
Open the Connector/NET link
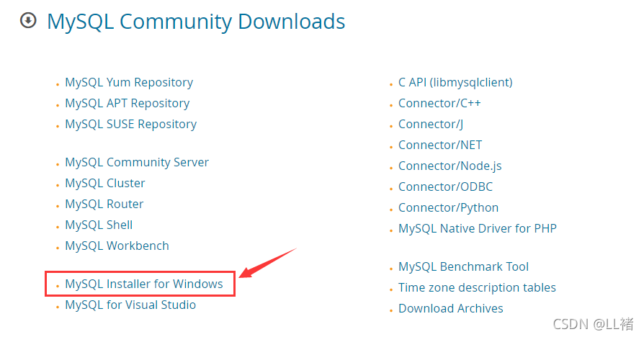click(x=440, y=145)
